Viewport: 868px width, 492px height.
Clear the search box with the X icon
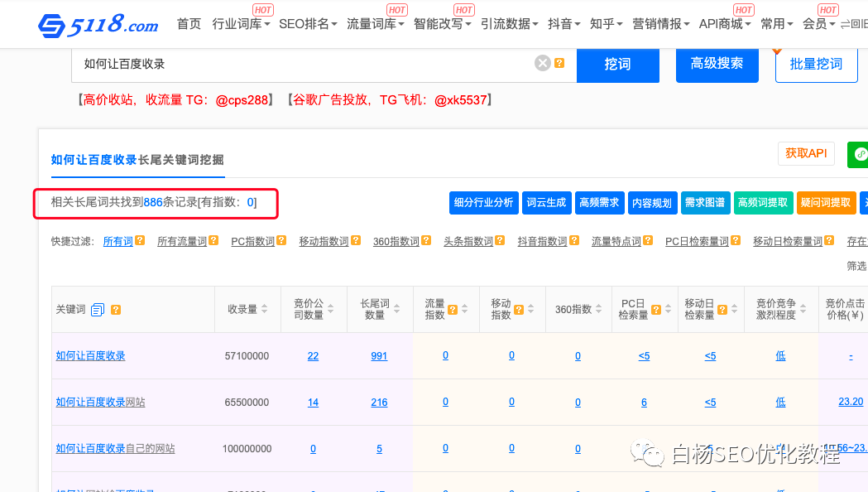click(x=543, y=63)
